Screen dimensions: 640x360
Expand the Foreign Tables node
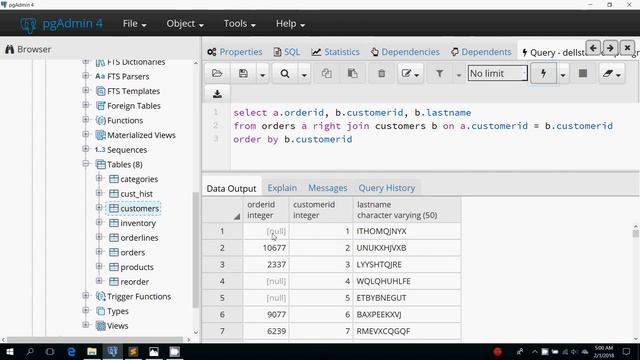click(86, 105)
